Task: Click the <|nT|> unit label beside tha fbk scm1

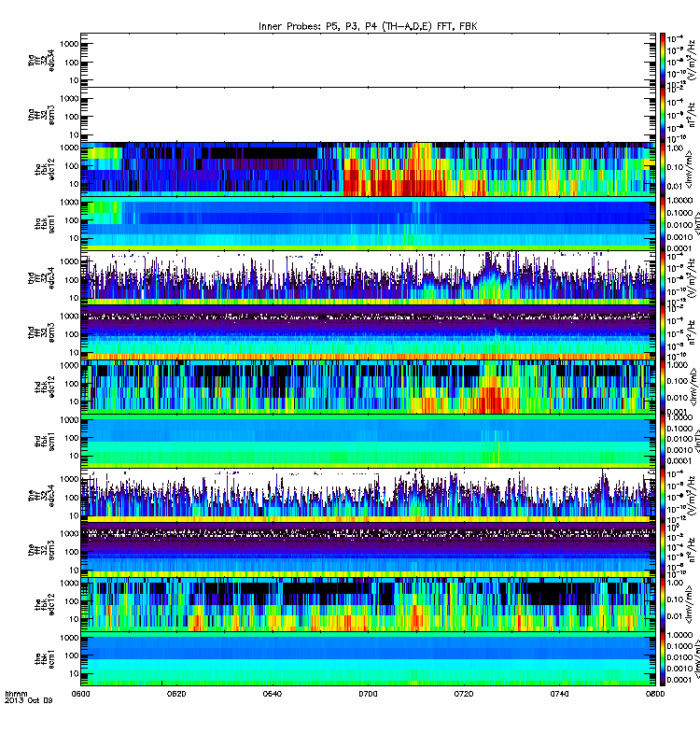Action: point(696,224)
